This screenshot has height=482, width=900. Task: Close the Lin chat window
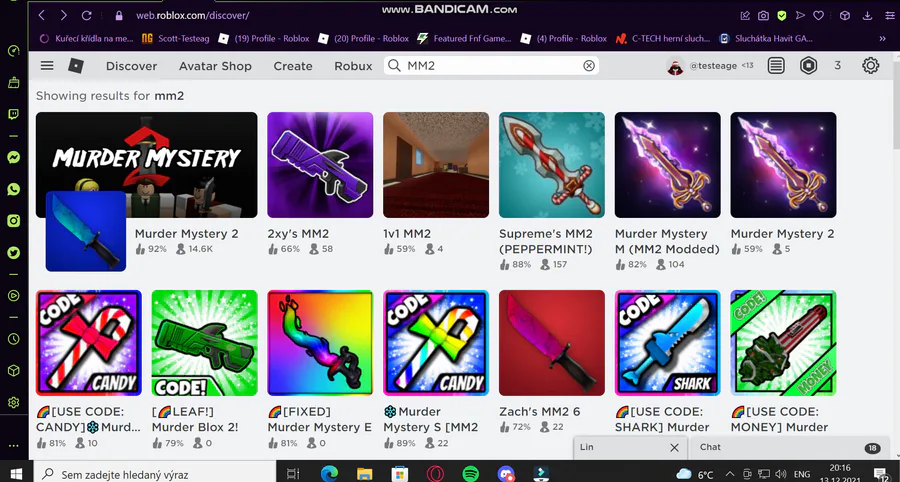[674, 448]
